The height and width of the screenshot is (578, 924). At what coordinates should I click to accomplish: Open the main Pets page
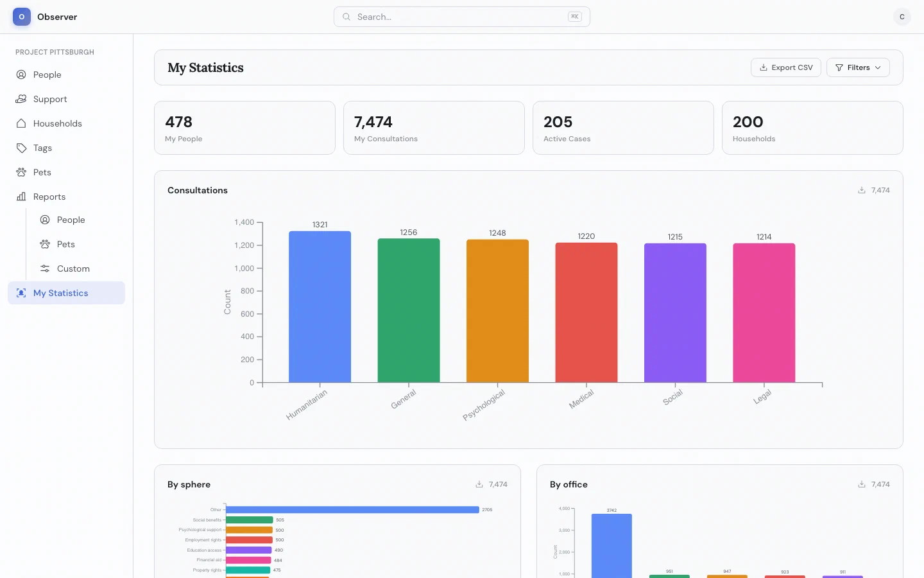coord(67,172)
